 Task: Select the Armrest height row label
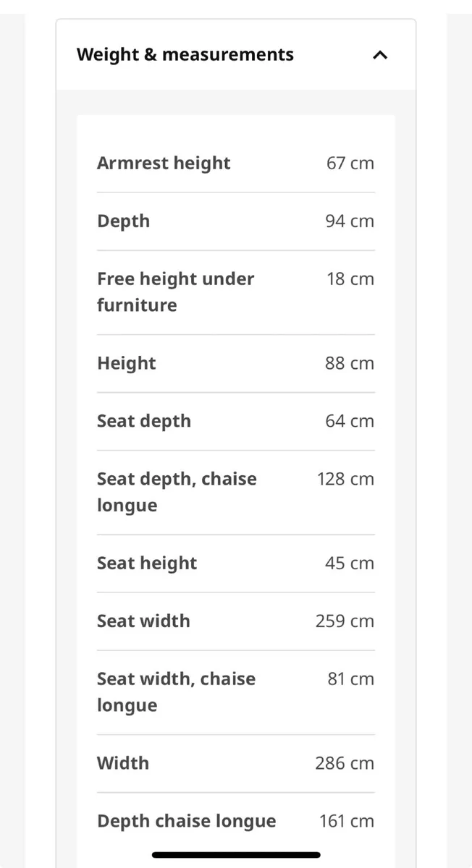164,163
